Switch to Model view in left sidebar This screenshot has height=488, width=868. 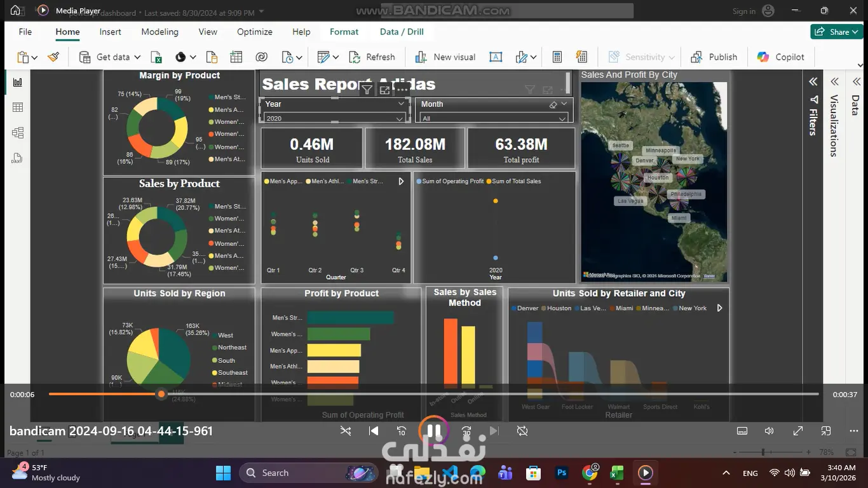pyautogui.click(x=18, y=133)
